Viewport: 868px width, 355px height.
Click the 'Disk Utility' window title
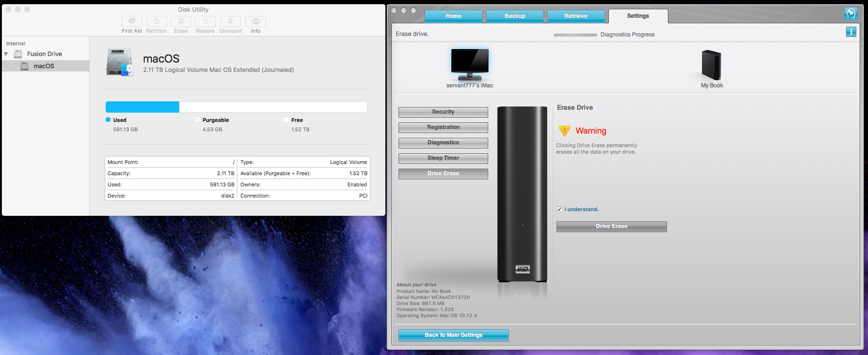point(193,9)
